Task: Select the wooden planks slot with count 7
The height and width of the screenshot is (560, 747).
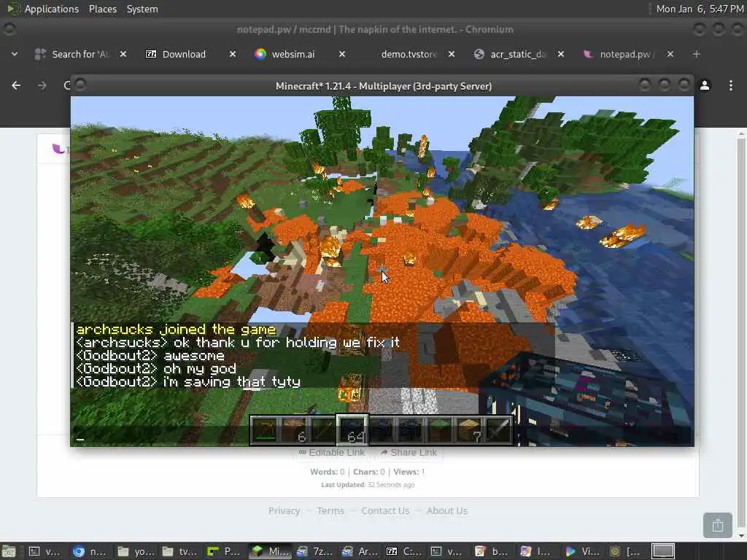Action: (x=469, y=430)
